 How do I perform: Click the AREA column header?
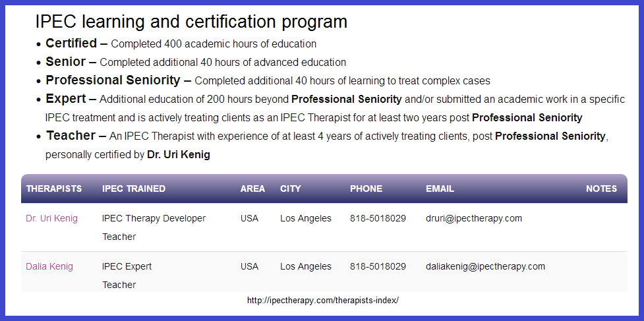(x=252, y=189)
